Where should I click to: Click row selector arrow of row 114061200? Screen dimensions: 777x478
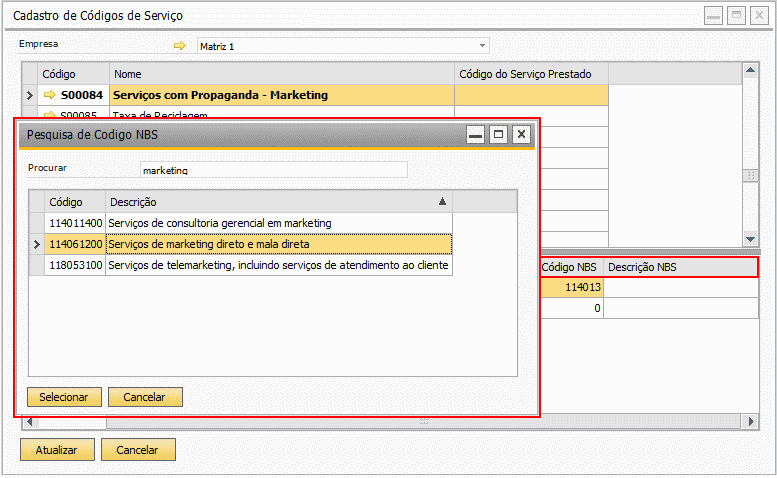click(x=37, y=244)
